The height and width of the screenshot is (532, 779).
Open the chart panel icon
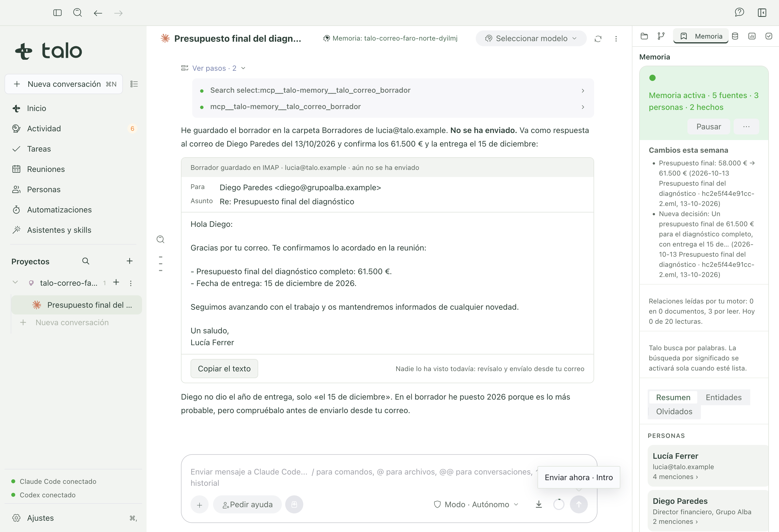[751, 36]
